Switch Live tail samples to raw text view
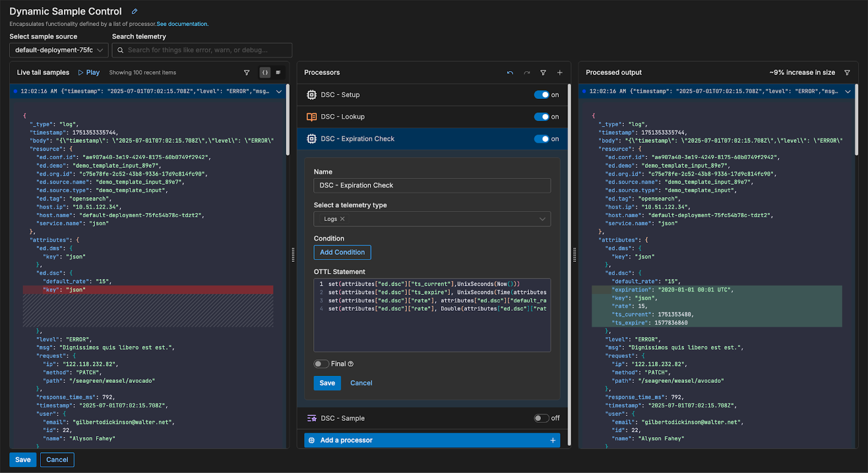Screen dimensions: 868x473 click(278, 73)
